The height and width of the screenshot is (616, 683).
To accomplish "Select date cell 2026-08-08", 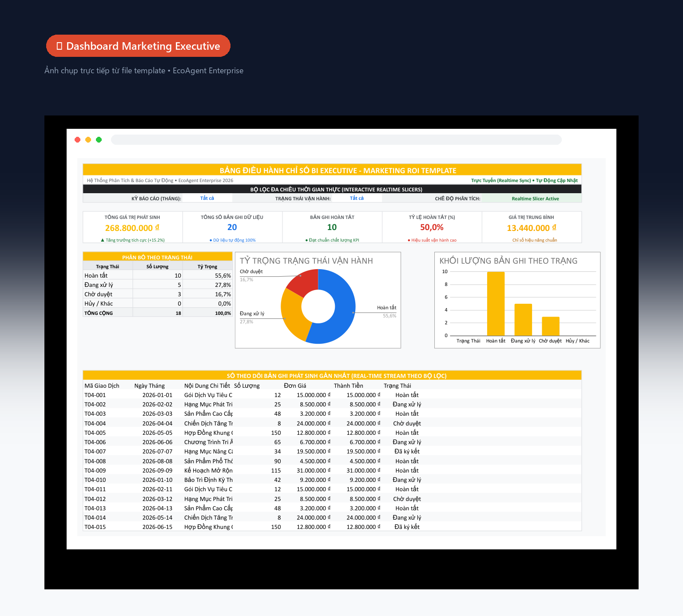I will pyautogui.click(x=157, y=461).
